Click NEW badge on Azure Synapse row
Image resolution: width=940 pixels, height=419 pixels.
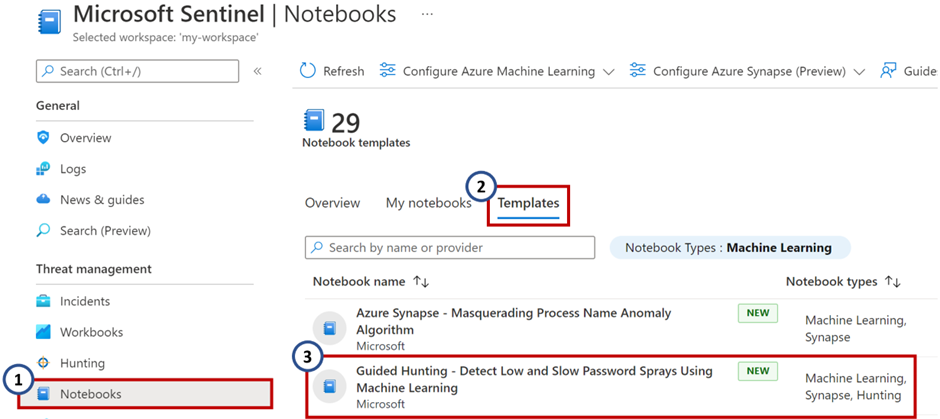coord(758,313)
